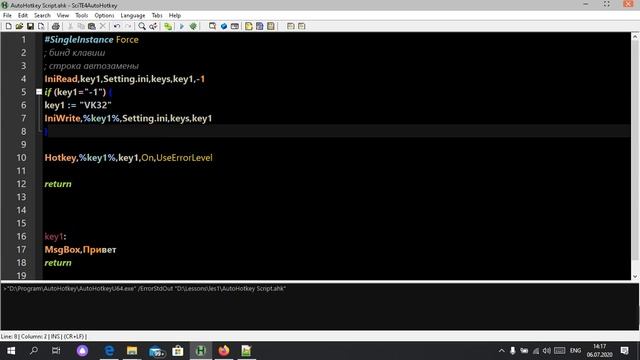Open the Edit menu
640x360 pixels.
pos(22,15)
